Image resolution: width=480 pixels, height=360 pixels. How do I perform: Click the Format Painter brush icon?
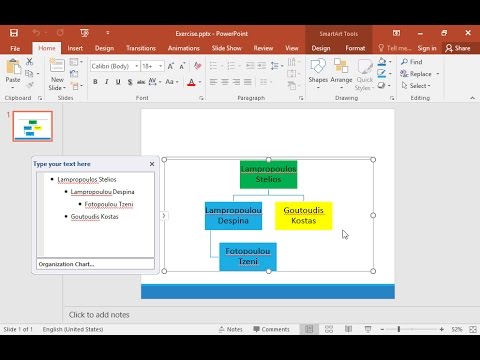pos(29,85)
